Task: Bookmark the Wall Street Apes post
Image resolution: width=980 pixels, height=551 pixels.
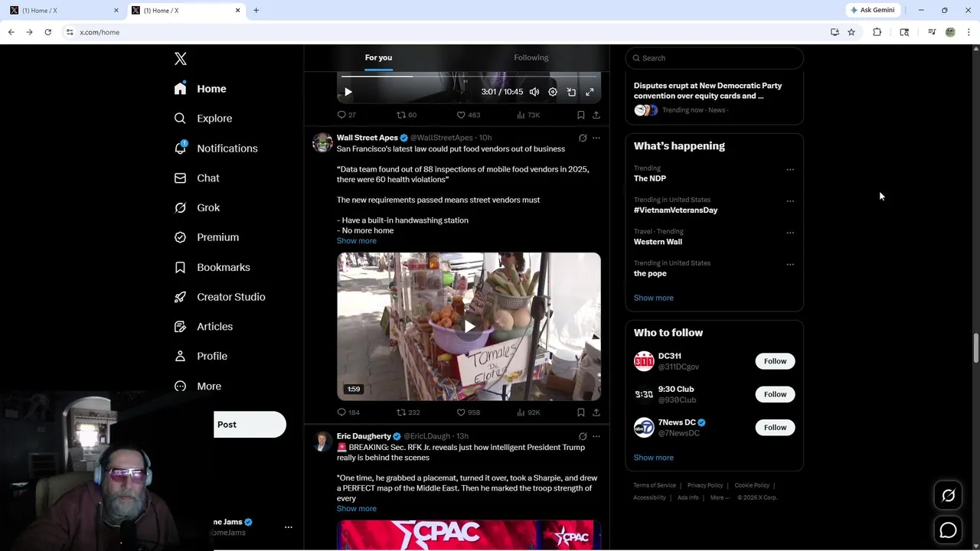Action: click(581, 412)
